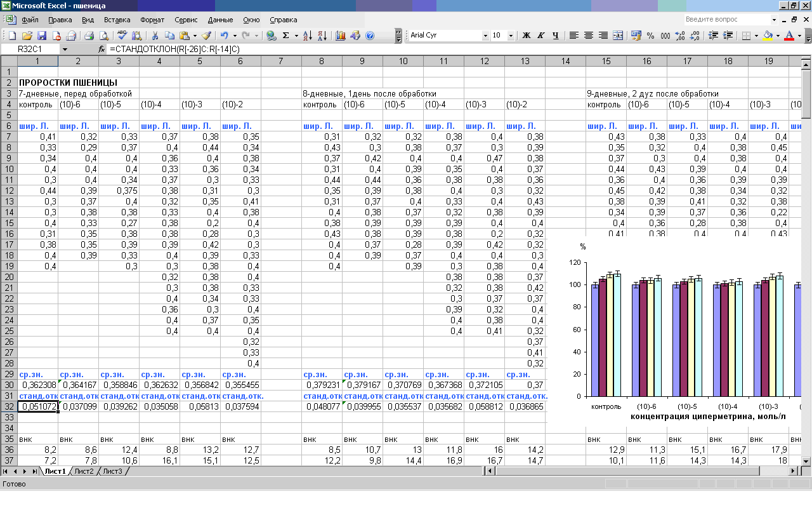Click AutoSum sigma icon
The width and height of the screenshot is (812, 508).
click(x=286, y=36)
